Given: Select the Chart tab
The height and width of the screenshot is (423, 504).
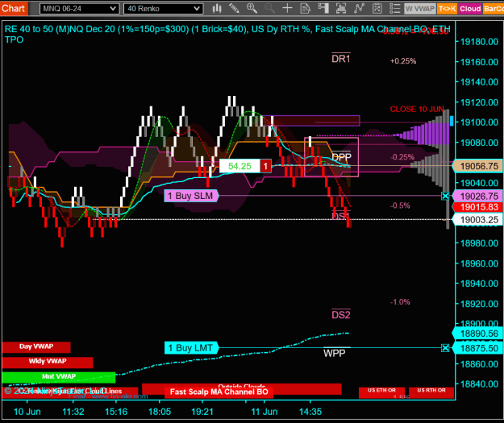Looking at the screenshot, I should [14, 8].
